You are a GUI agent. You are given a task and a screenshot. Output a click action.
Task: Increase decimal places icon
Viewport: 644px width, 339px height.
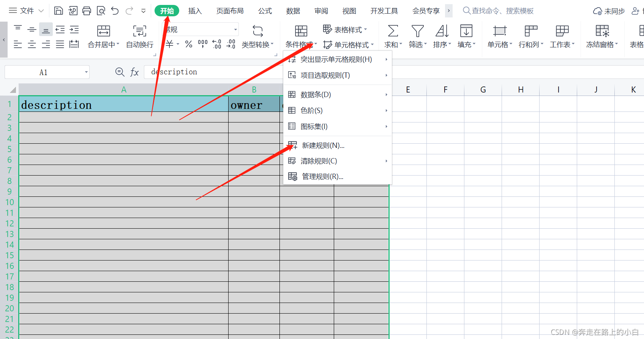(x=217, y=44)
